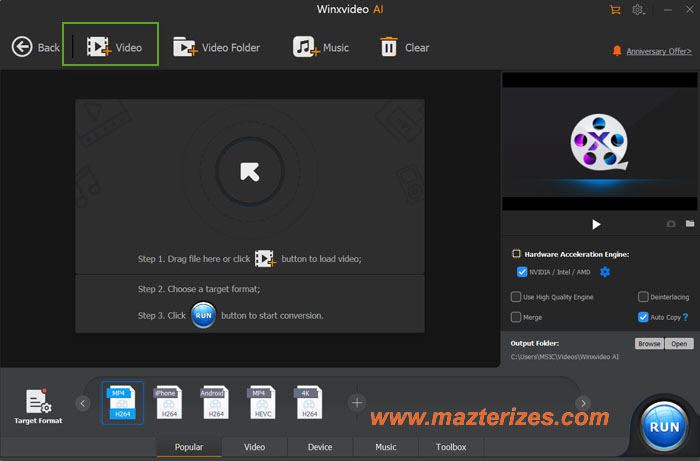Click the Anniversary Offer link
This screenshot has width=700, height=461.
coord(659,51)
